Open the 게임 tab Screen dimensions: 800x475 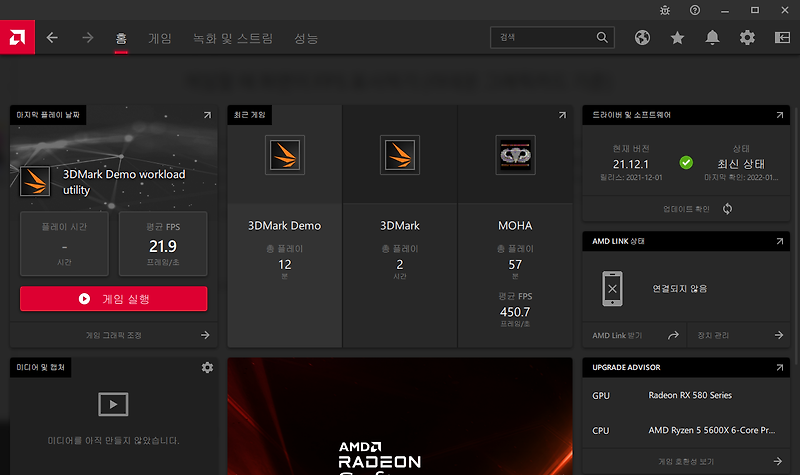[x=160, y=38]
